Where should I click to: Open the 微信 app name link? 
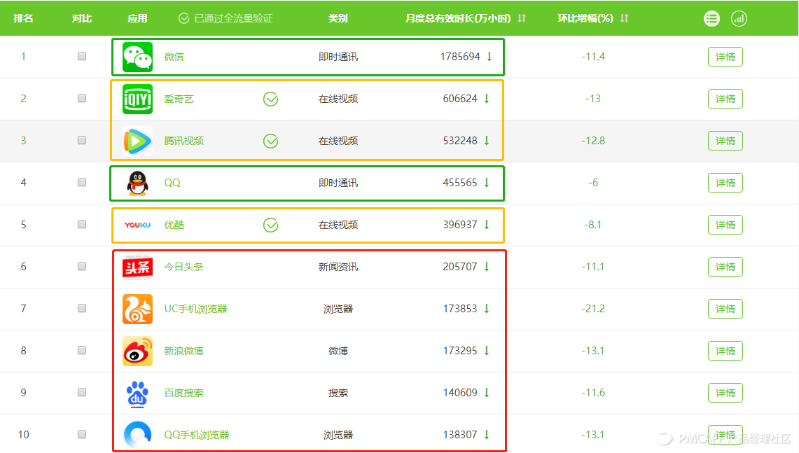pyautogui.click(x=174, y=57)
